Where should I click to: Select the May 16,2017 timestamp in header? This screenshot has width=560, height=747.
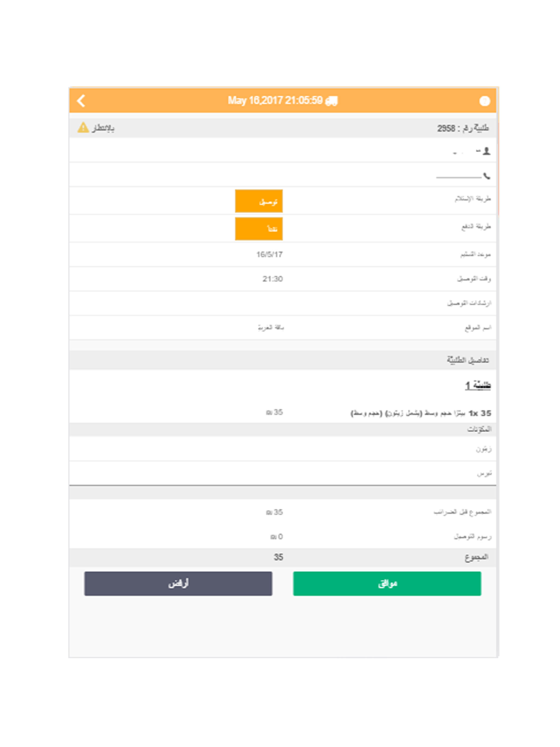(274, 101)
